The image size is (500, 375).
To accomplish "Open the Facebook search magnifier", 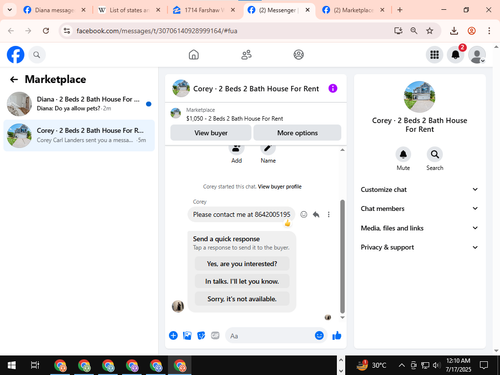I will [x=37, y=55].
